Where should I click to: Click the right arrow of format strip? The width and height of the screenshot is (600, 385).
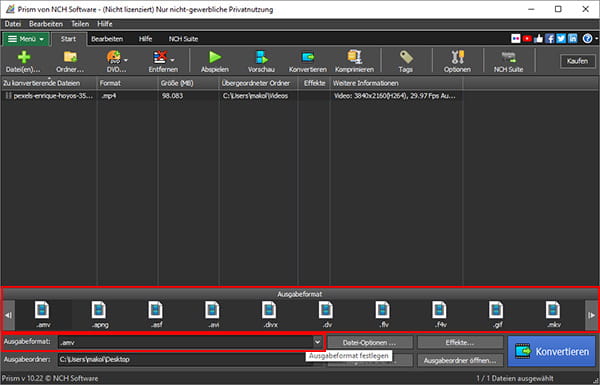tap(591, 315)
